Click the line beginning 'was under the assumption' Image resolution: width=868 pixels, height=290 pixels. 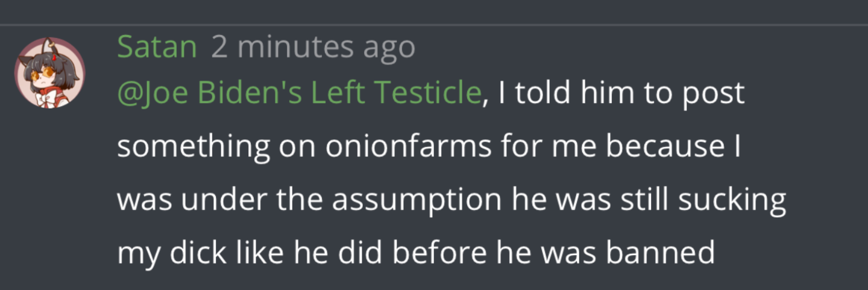pyautogui.click(x=451, y=200)
